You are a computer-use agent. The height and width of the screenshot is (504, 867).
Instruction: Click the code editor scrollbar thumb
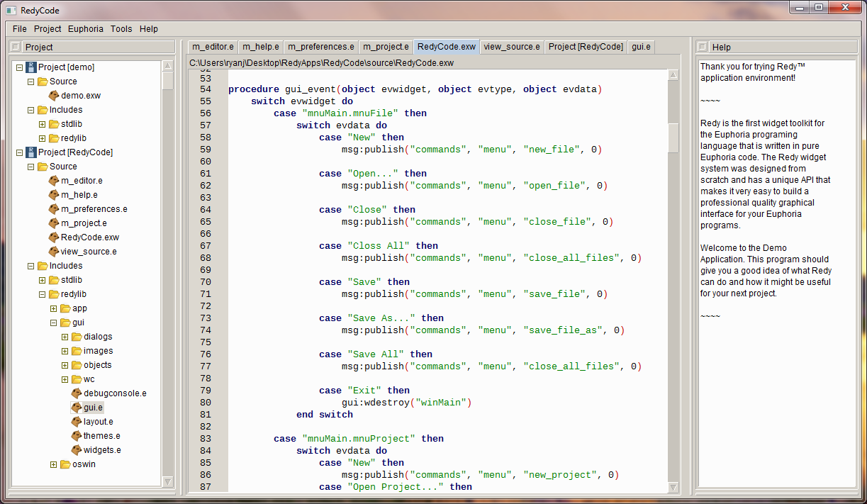(x=673, y=138)
